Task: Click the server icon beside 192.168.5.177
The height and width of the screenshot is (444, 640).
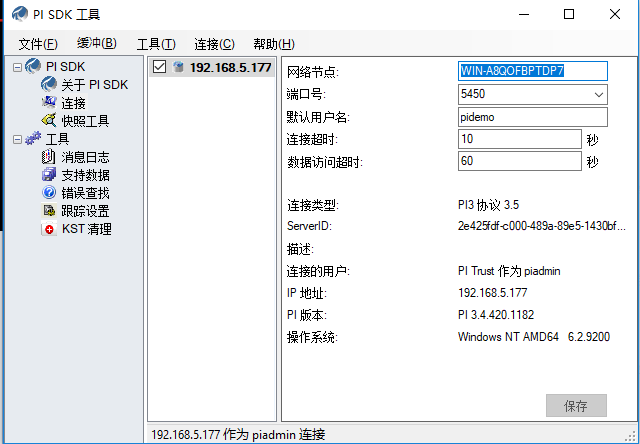Action: pos(178,67)
